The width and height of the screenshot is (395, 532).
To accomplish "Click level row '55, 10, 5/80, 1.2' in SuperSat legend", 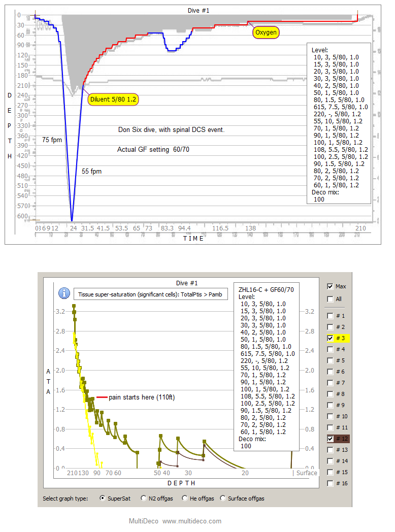I will click(x=265, y=368).
